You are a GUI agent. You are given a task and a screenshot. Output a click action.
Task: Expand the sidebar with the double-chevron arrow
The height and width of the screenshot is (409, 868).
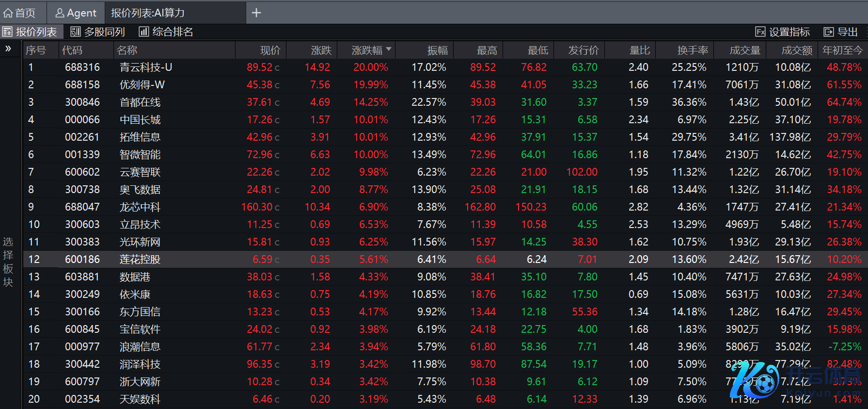[x=8, y=49]
